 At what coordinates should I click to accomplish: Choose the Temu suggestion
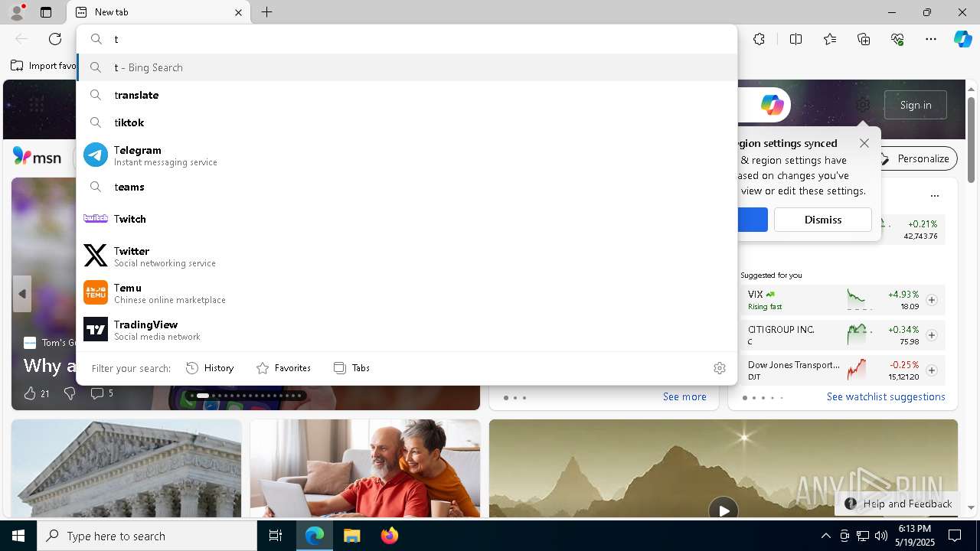click(x=407, y=292)
